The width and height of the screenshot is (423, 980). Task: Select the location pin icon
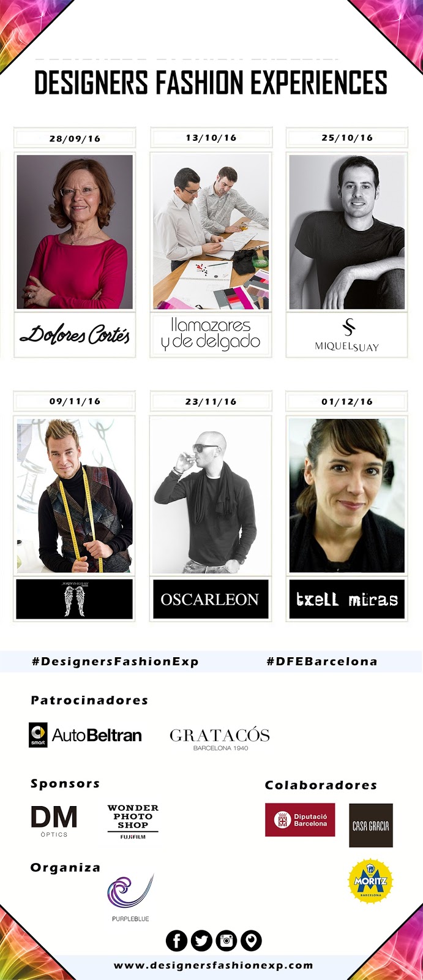[x=251, y=940]
